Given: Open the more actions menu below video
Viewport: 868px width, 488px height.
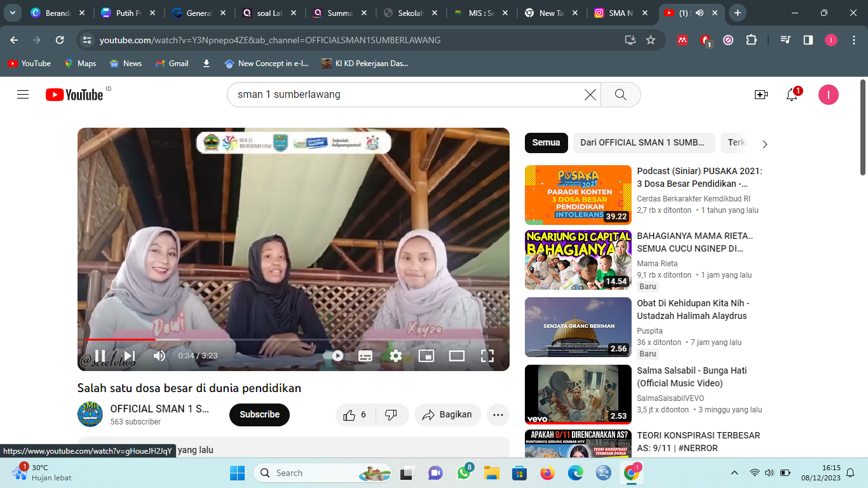Looking at the screenshot, I should click(498, 415).
